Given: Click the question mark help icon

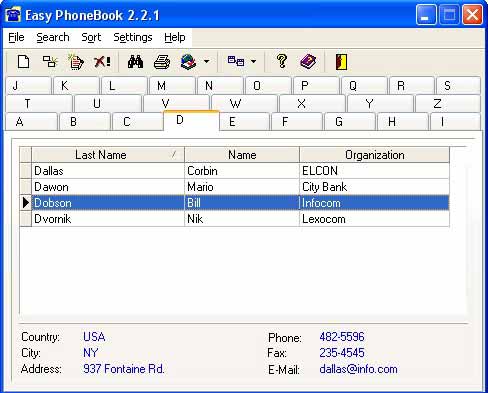Looking at the screenshot, I should (x=282, y=62).
